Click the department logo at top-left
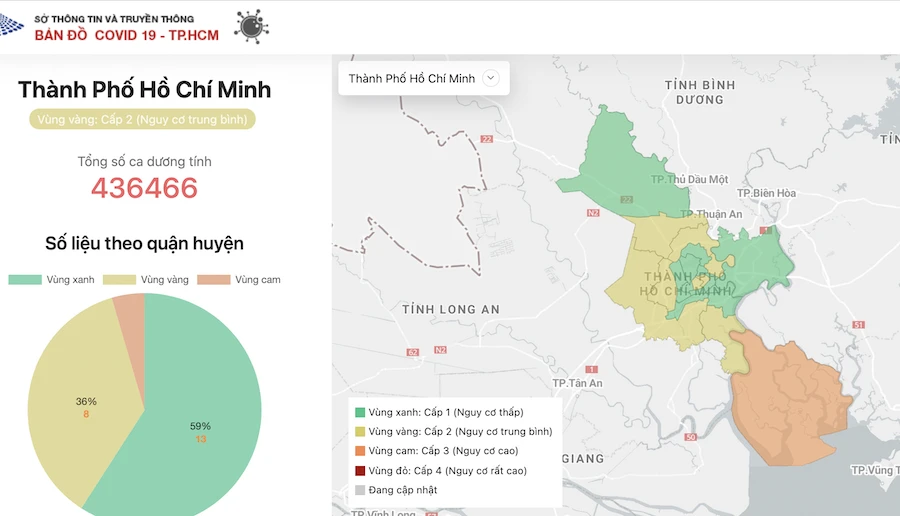The width and height of the screenshot is (900, 516). coord(13,24)
